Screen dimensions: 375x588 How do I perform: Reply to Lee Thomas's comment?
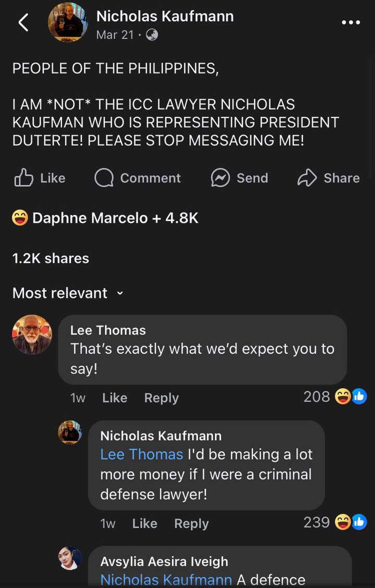click(161, 398)
